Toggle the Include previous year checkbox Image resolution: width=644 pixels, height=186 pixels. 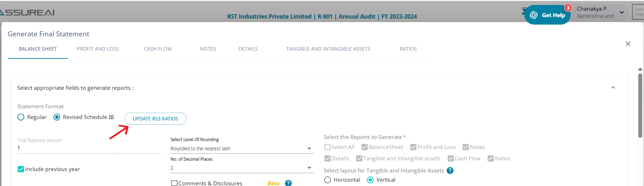(21, 169)
